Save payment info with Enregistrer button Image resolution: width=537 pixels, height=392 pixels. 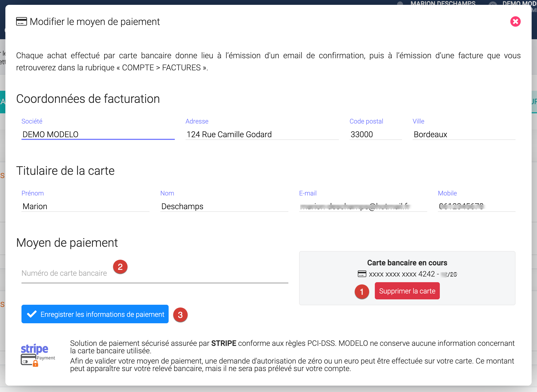pos(95,314)
